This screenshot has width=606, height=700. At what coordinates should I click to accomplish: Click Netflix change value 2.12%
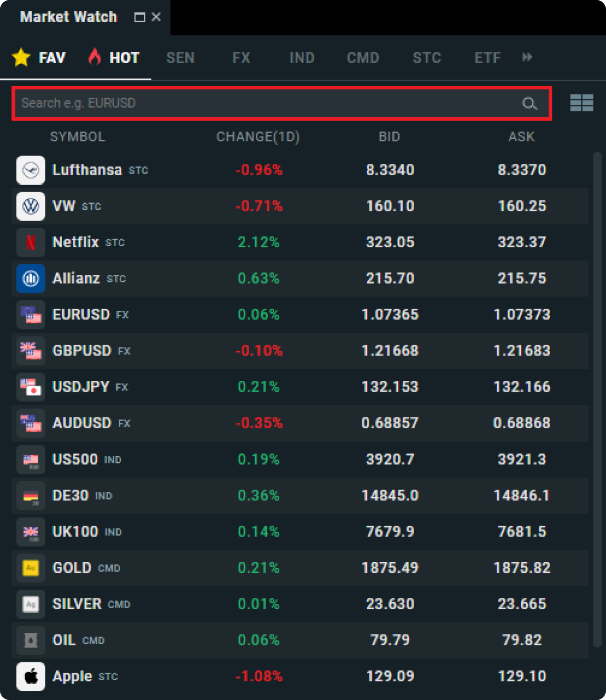point(259,242)
